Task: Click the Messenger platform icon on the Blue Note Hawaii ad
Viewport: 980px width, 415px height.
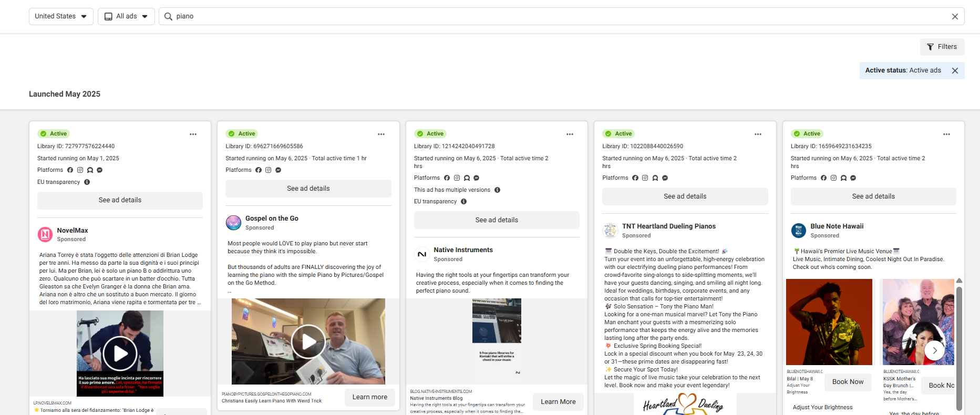Action: coord(853,178)
